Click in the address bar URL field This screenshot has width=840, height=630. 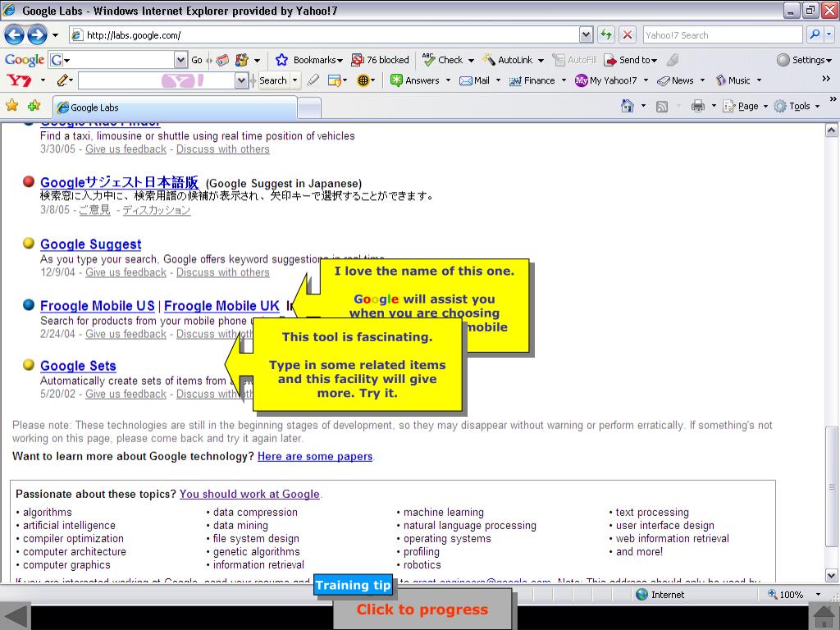pos(324,34)
